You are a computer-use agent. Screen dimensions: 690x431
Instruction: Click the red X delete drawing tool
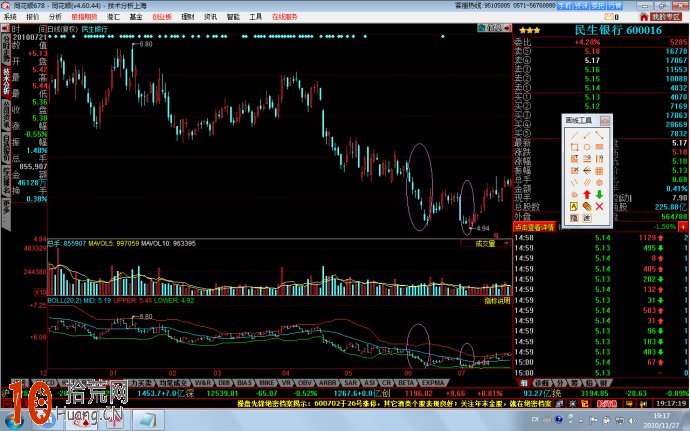pyautogui.click(x=599, y=206)
